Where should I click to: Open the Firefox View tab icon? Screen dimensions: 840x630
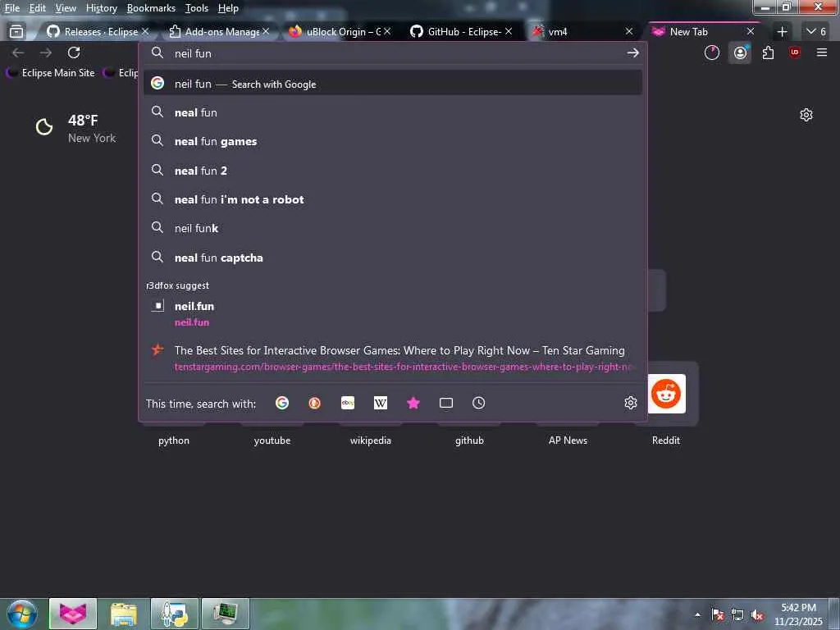[16, 32]
